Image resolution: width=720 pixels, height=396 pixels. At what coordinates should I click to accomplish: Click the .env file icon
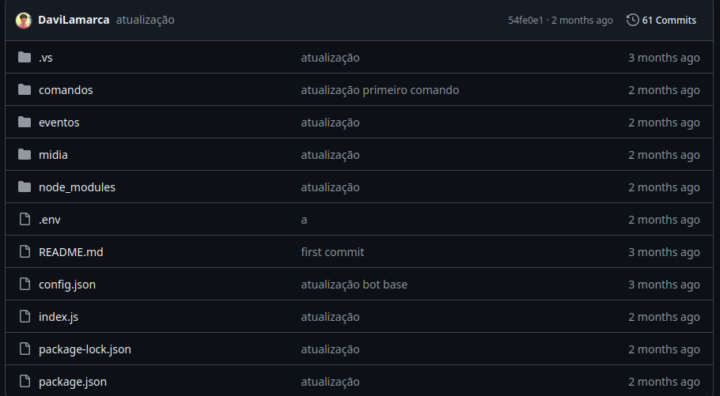25,219
